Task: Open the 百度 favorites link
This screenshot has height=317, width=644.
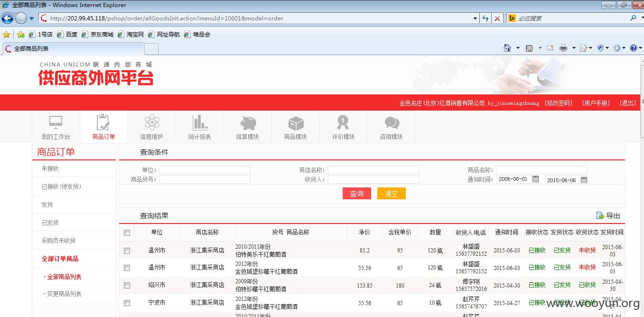Action: [x=67, y=35]
